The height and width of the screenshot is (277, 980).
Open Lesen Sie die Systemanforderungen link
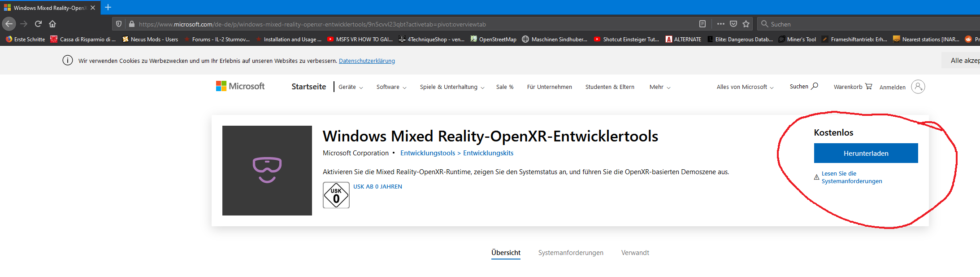[851, 177]
